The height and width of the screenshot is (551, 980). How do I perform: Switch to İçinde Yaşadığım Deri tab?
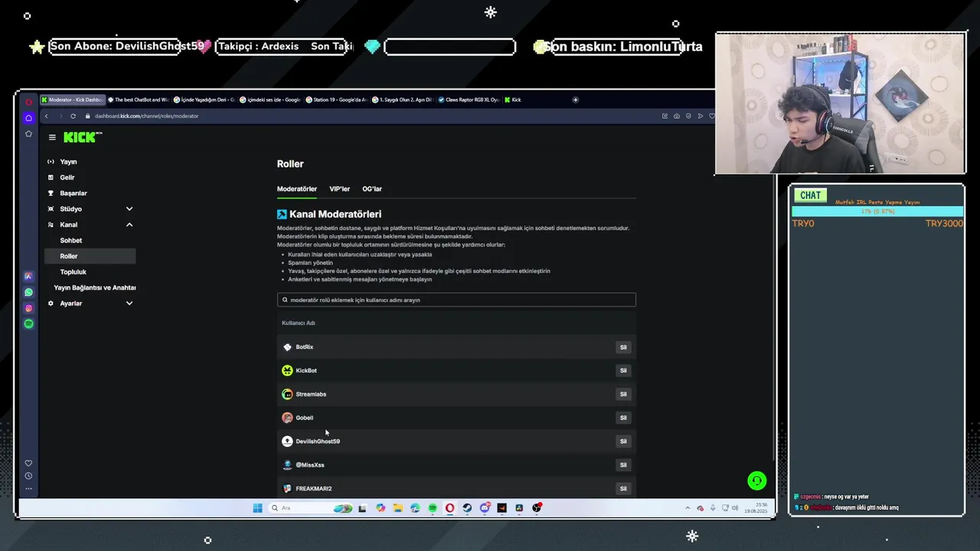pyautogui.click(x=204, y=99)
